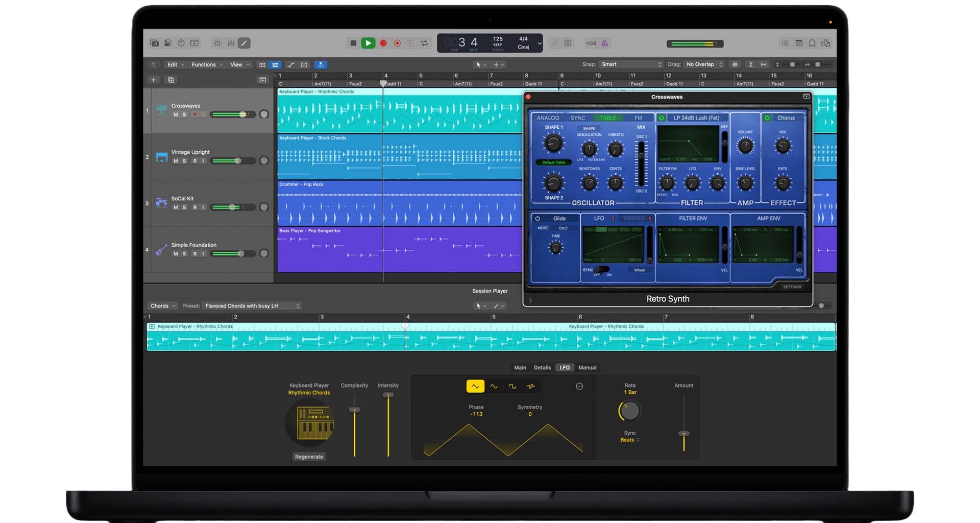The width and height of the screenshot is (980, 523).
Task: Solo the SoCal Kit track
Action: (184, 207)
